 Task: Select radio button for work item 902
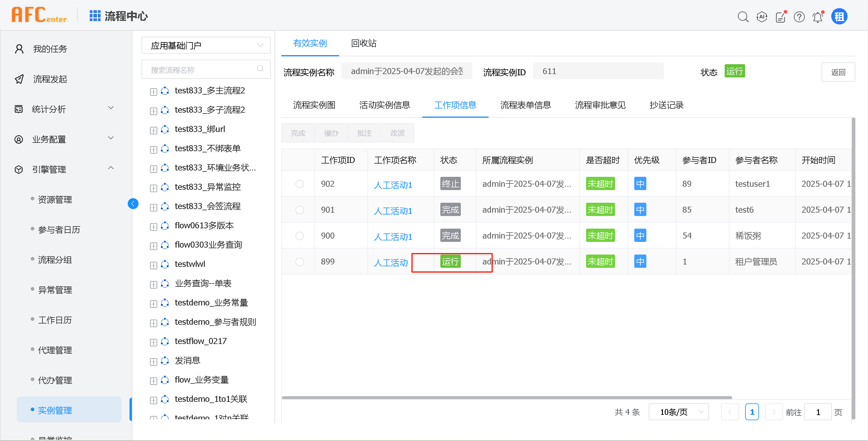(299, 184)
